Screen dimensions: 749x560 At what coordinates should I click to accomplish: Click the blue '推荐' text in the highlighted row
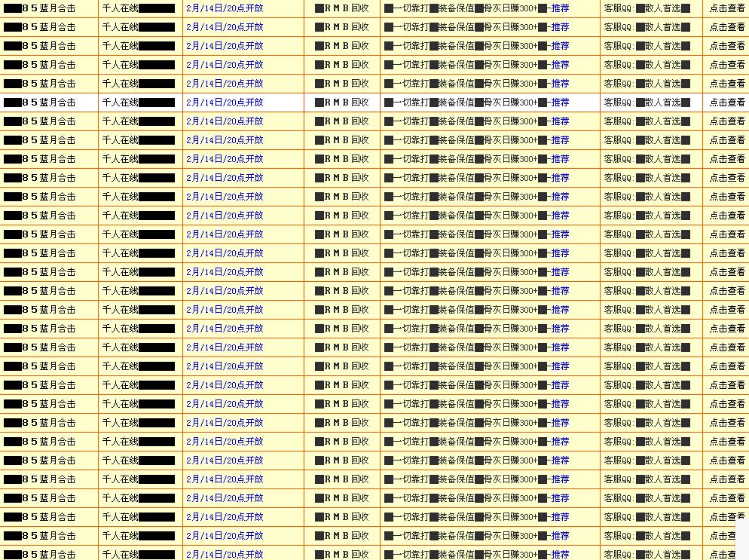(559, 103)
